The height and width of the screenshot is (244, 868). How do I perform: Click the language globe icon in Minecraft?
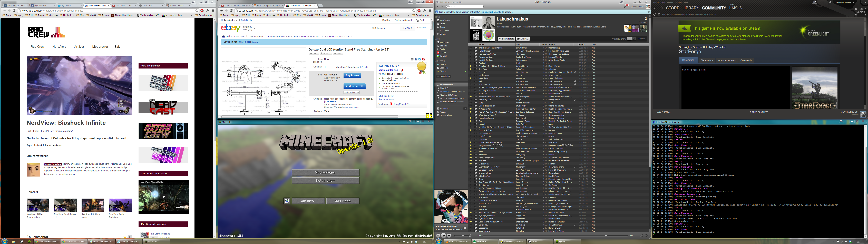287,201
